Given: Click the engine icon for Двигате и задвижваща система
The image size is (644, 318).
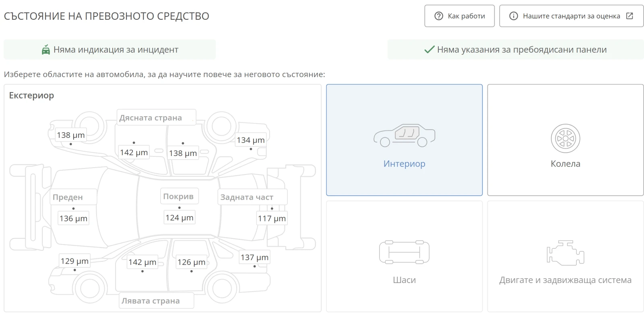Looking at the screenshot, I should click(x=565, y=253).
